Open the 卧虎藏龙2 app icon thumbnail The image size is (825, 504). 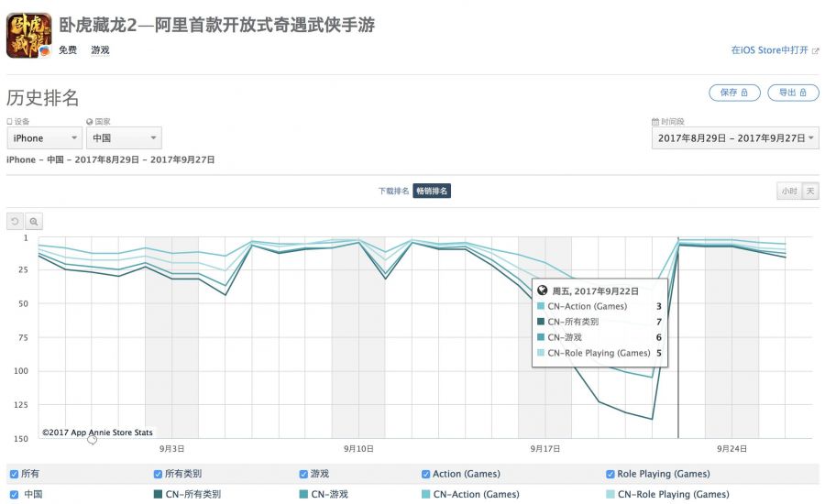point(29,35)
